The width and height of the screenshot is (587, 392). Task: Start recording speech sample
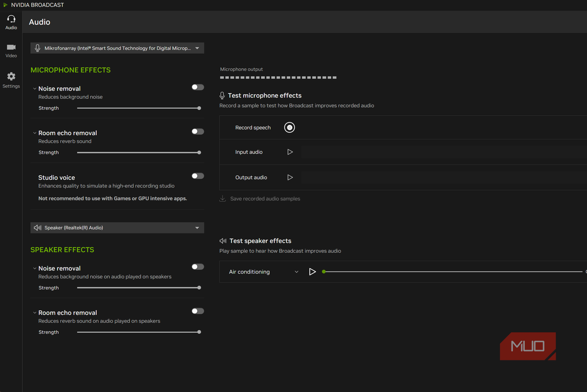point(289,127)
